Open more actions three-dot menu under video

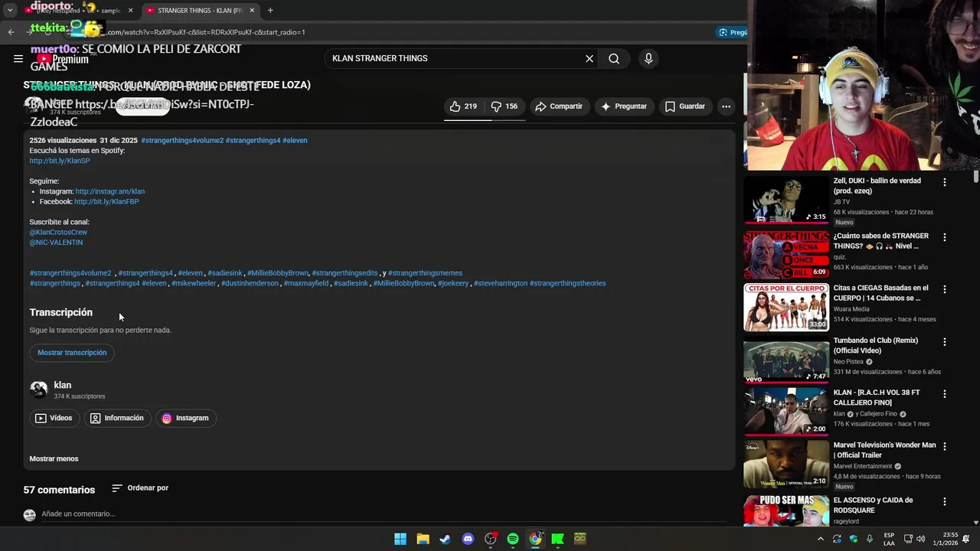[726, 106]
